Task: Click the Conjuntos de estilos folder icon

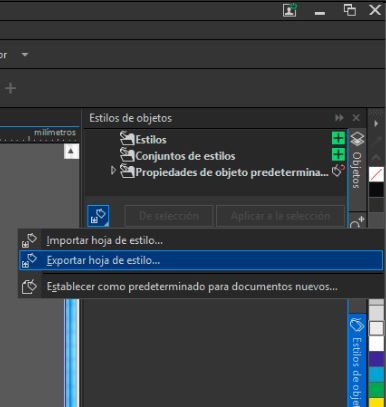Action: click(x=127, y=155)
